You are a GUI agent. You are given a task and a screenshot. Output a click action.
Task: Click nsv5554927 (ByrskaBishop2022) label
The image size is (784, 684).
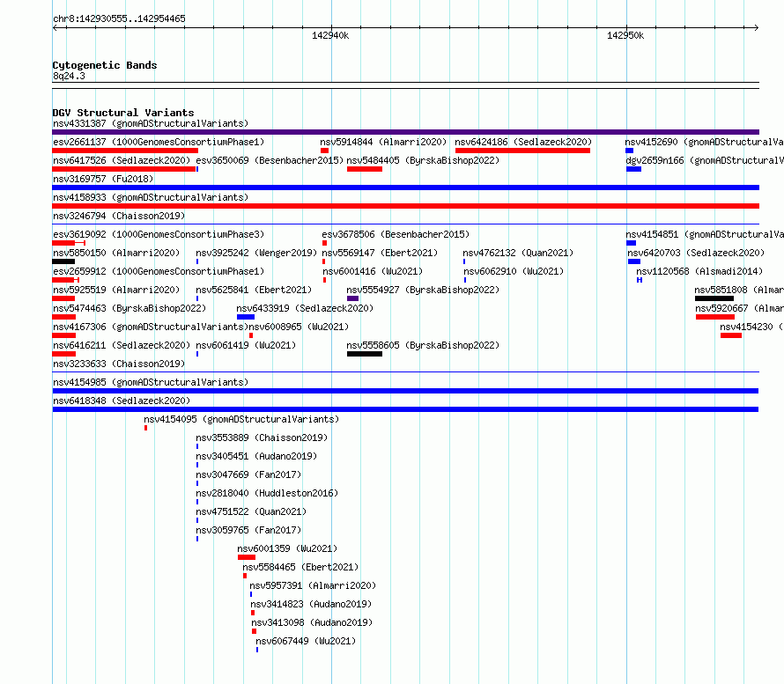point(423,290)
